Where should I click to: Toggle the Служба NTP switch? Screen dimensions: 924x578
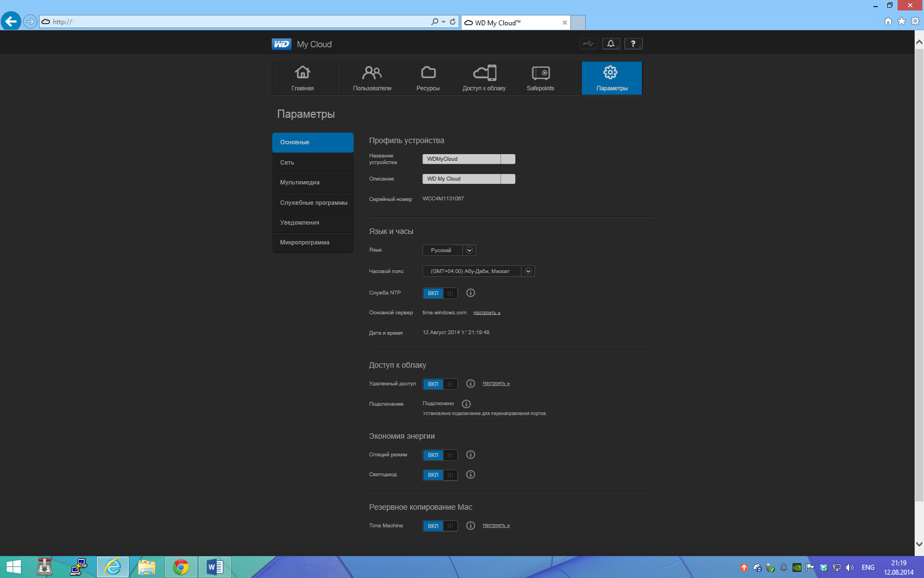(x=440, y=293)
